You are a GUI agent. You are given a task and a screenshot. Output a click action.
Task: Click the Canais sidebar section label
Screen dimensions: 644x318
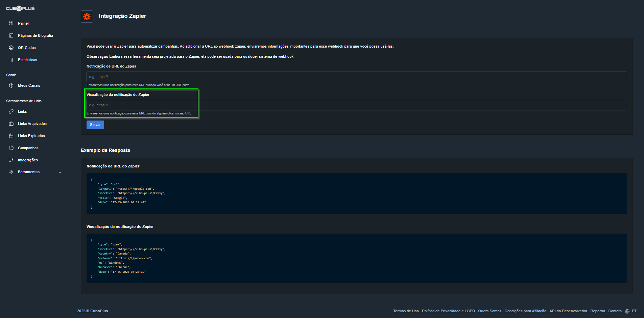click(11, 75)
